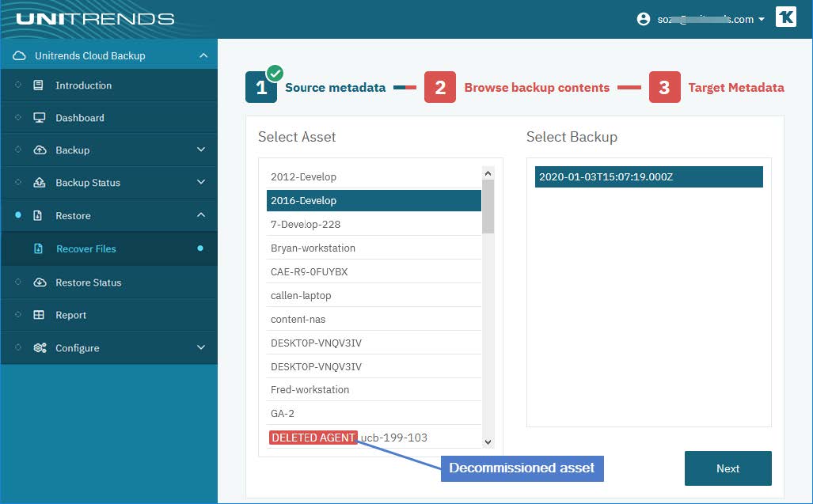Click the Backup cloud upload icon
This screenshot has width=813, height=504.
click(x=40, y=150)
